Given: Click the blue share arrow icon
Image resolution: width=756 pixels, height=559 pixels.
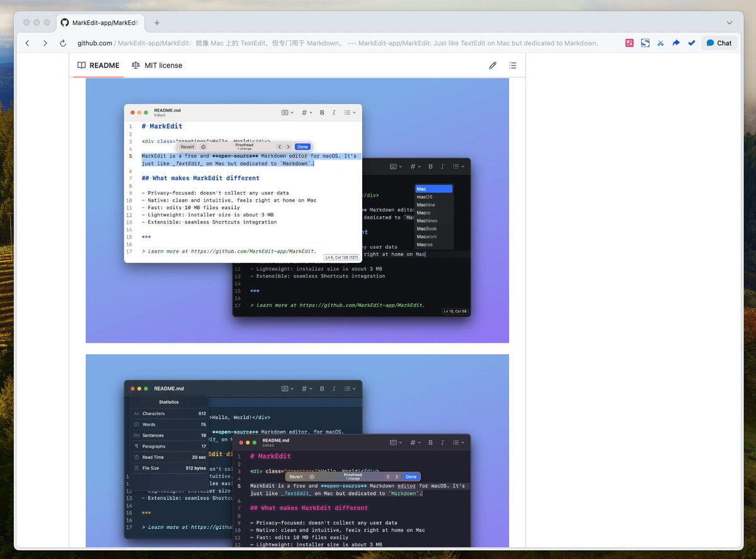Looking at the screenshot, I should [x=676, y=43].
